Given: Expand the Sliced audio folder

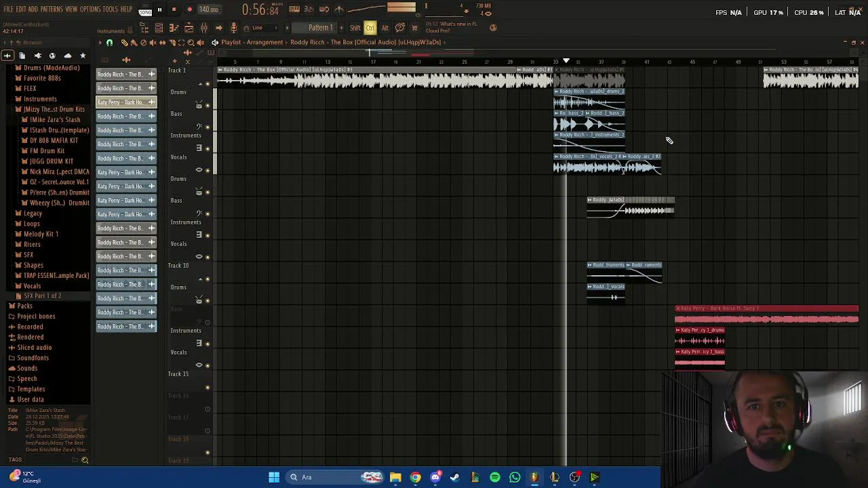Looking at the screenshot, I should (34, 347).
